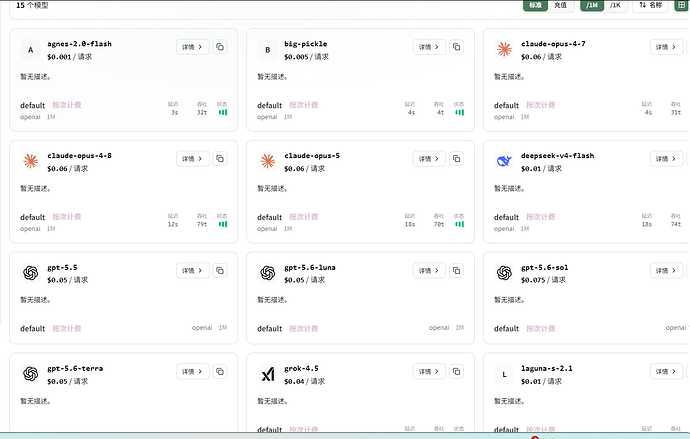Open 详情 for claude-opus-4-7
The width and height of the screenshot is (690, 439).
click(x=666, y=47)
